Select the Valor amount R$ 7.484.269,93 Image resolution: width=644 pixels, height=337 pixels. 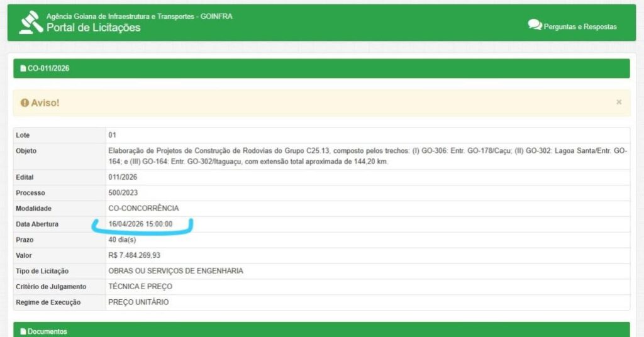[x=134, y=255]
